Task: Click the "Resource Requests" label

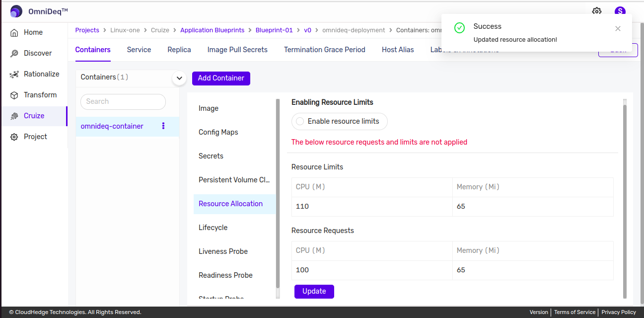Action: coord(323,231)
